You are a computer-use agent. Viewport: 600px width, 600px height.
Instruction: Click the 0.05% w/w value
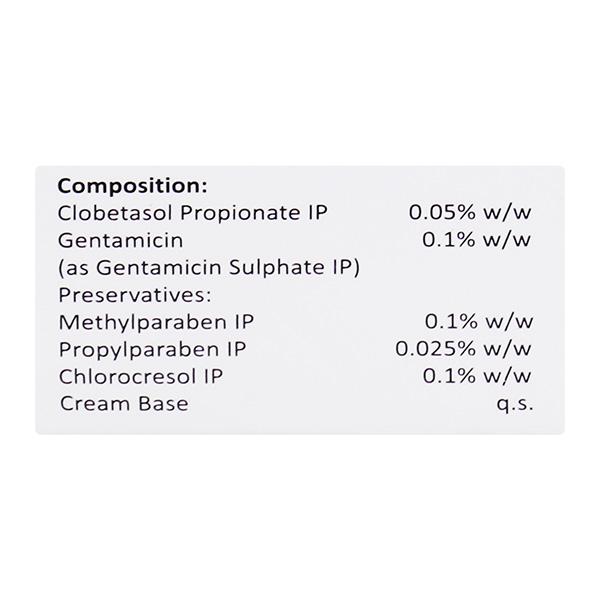point(469,213)
